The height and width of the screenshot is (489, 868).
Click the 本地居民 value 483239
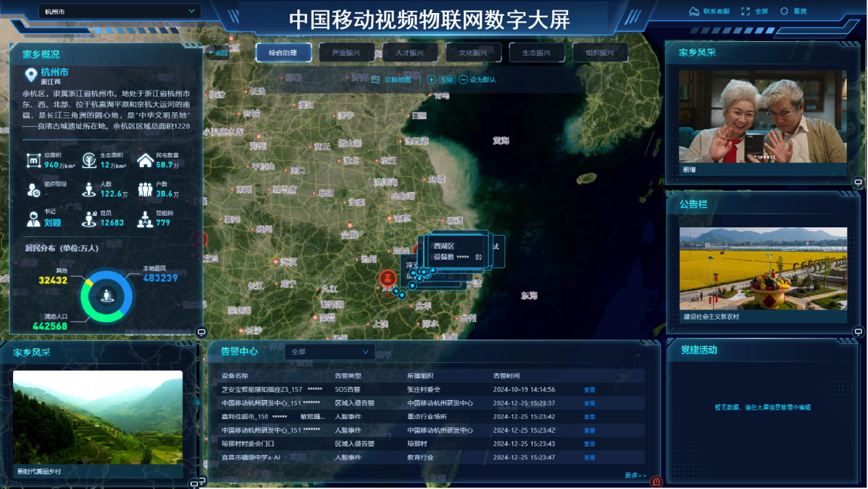(x=160, y=278)
